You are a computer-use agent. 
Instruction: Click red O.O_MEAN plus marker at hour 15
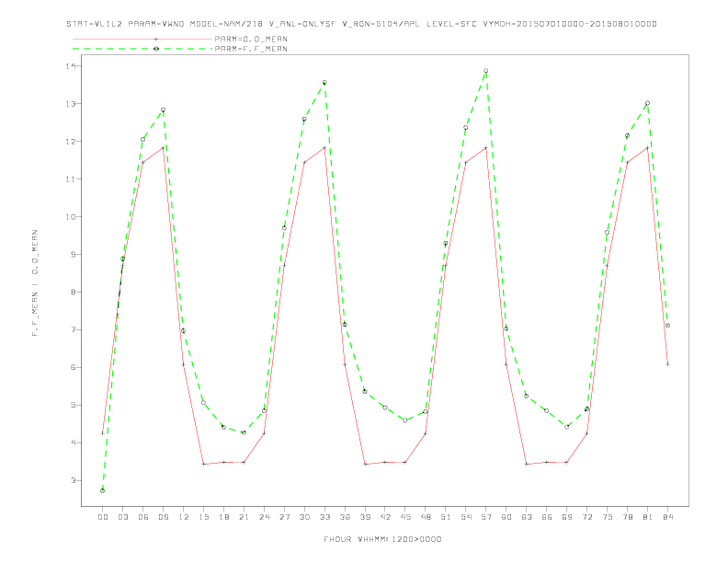tap(203, 464)
